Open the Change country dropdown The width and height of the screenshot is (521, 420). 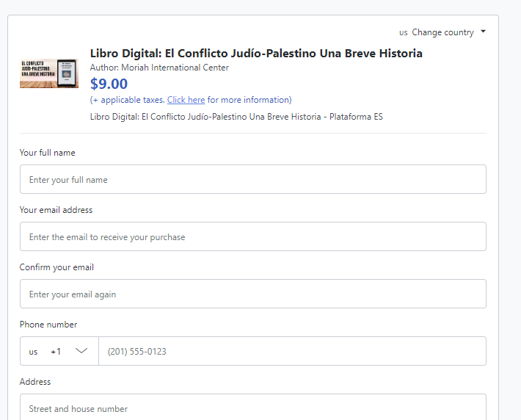click(x=442, y=32)
